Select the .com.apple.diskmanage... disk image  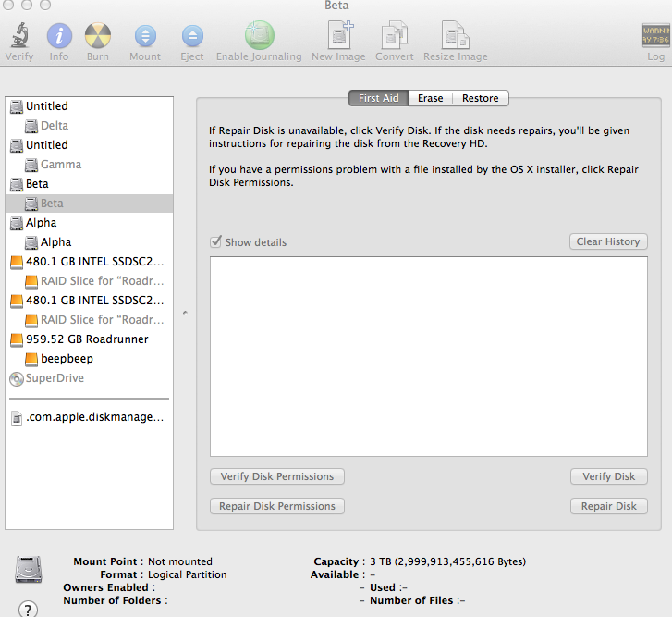pyautogui.click(x=89, y=417)
